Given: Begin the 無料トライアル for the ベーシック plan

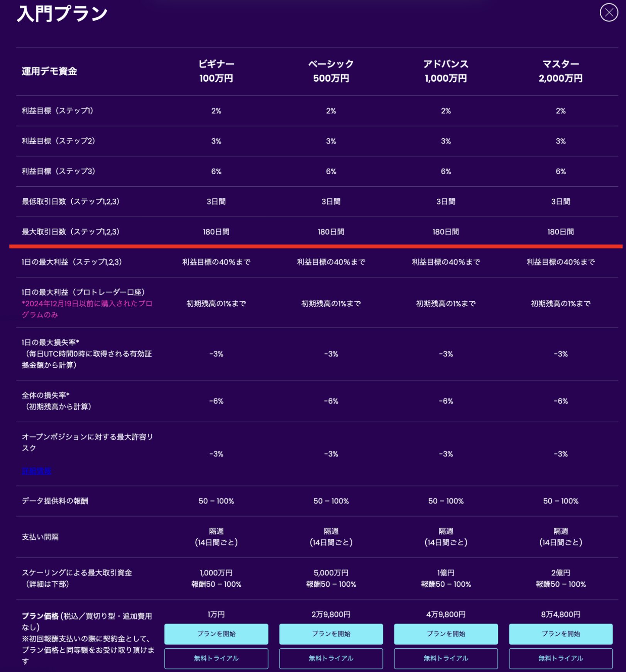Looking at the screenshot, I should pos(331,658).
